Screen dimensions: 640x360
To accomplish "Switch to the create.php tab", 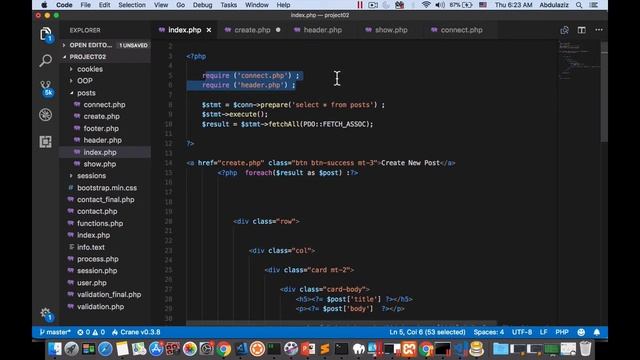I will (252, 30).
